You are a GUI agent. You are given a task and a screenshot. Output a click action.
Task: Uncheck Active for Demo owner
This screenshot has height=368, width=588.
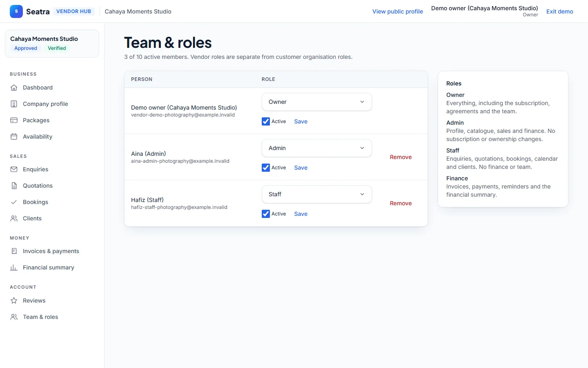tap(266, 121)
